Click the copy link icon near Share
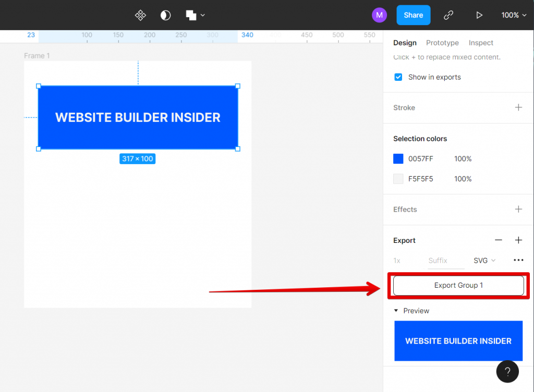Viewport: 534px width, 392px height. pos(448,15)
